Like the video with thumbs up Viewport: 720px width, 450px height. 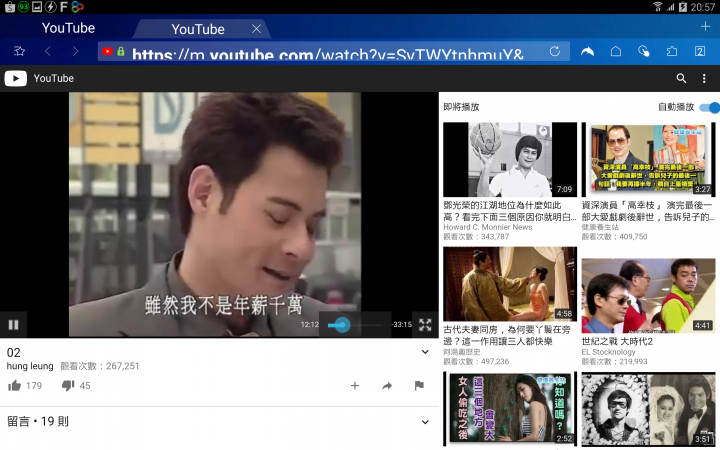point(14,385)
